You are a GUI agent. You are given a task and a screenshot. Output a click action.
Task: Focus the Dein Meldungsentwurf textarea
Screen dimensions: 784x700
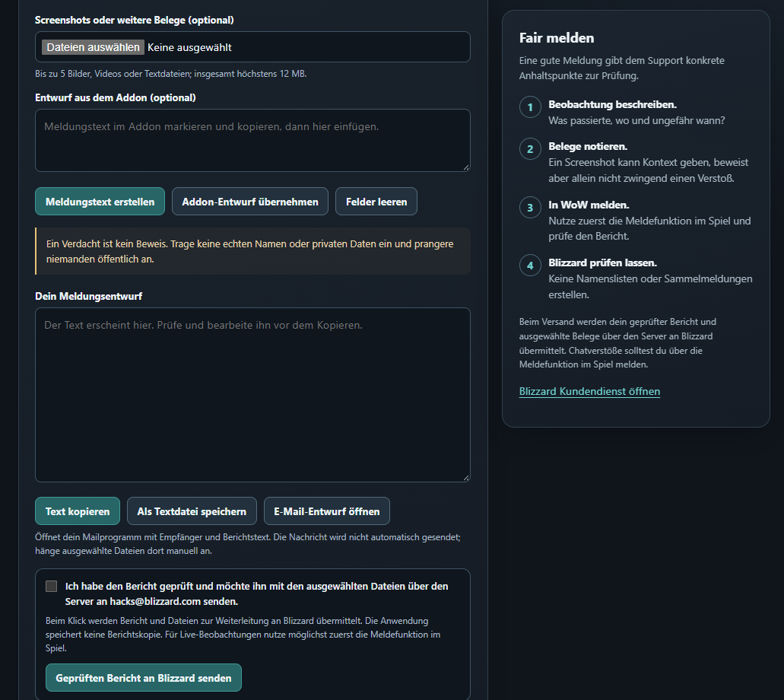coord(252,395)
